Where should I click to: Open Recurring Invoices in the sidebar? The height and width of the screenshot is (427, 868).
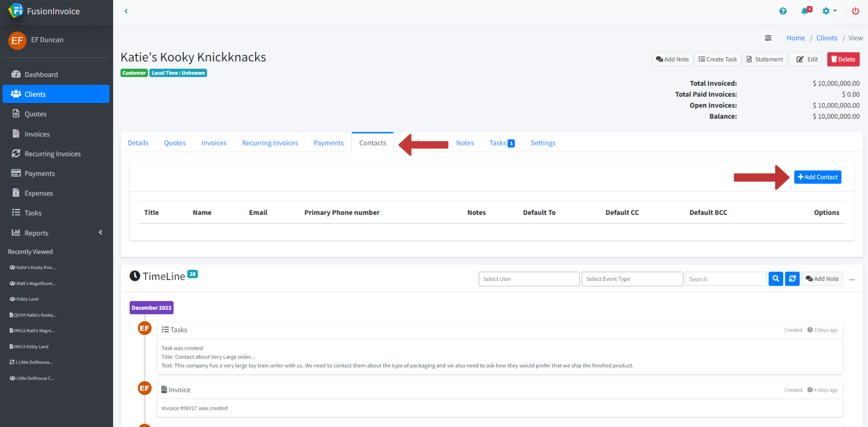(x=53, y=153)
